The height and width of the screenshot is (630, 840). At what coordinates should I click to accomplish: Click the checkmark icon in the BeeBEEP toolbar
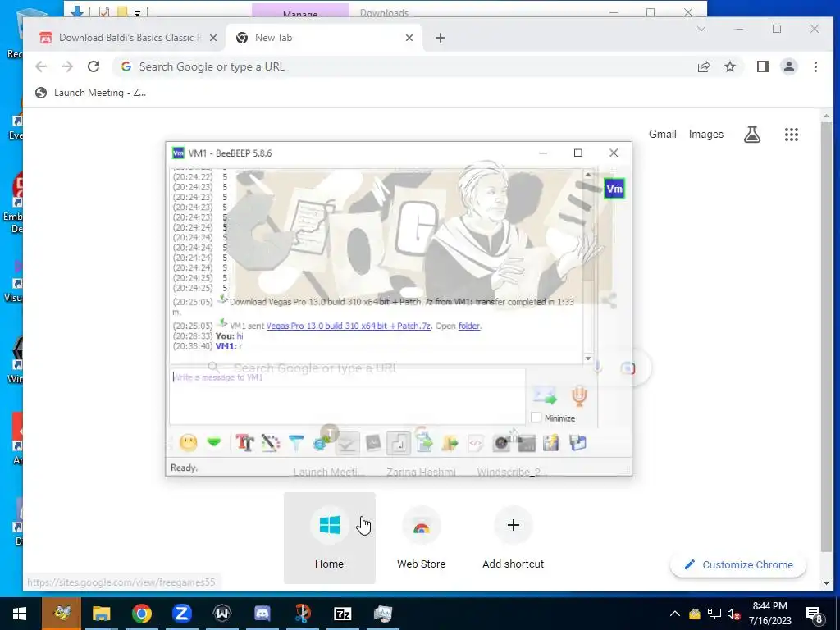347,444
